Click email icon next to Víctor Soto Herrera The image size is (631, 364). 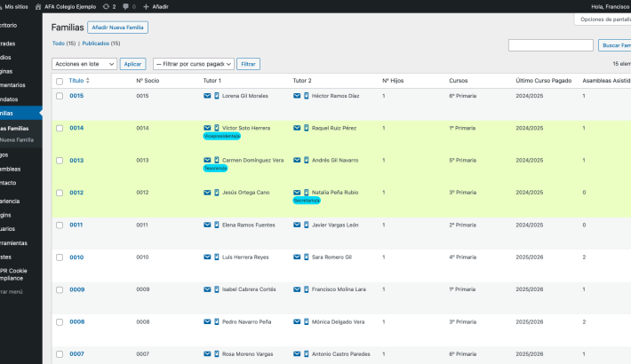[x=207, y=128]
